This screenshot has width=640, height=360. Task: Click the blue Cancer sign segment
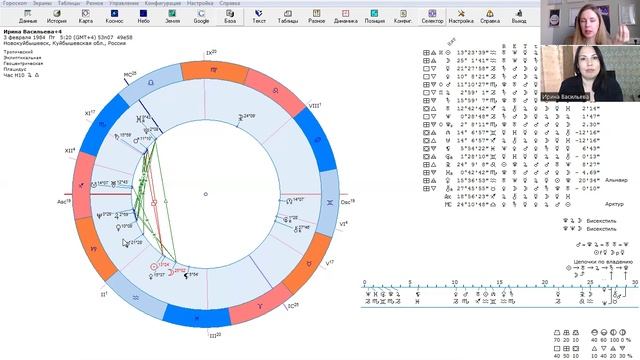(318, 140)
